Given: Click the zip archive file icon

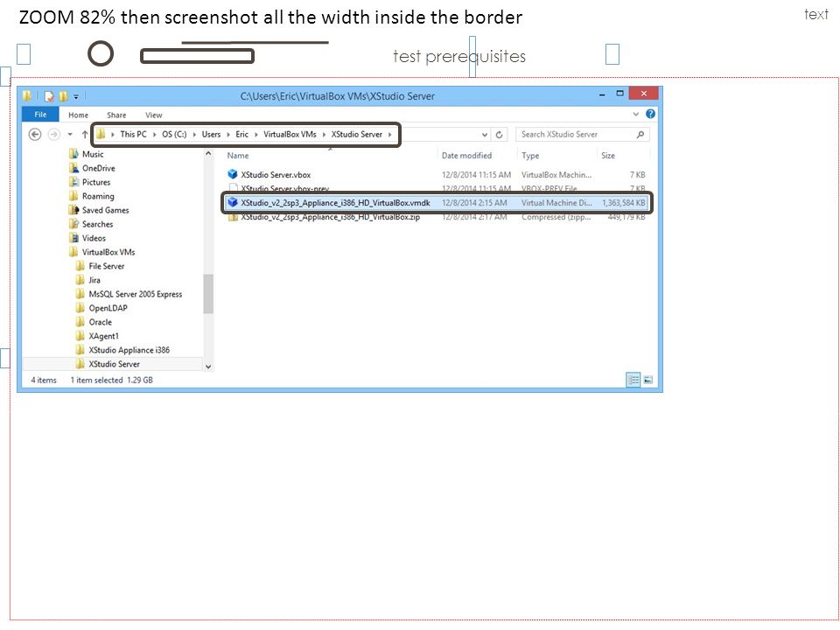Looking at the screenshot, I should (233, 217).
